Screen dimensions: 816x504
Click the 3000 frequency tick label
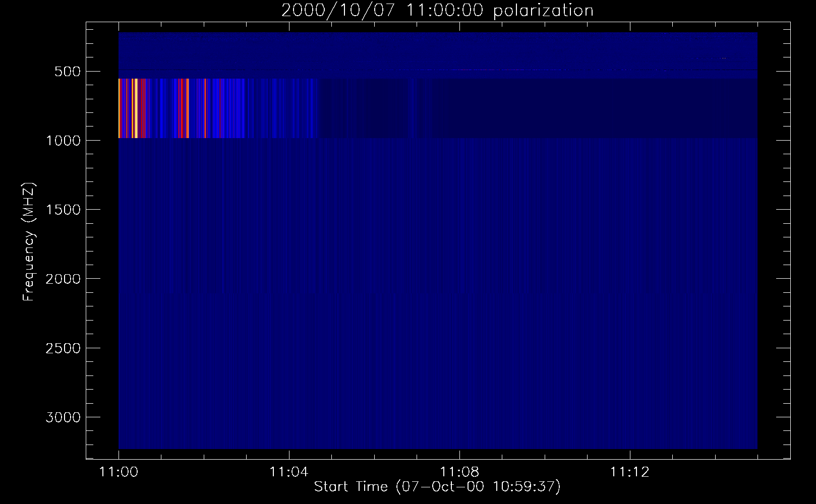(x=63, y=417)
